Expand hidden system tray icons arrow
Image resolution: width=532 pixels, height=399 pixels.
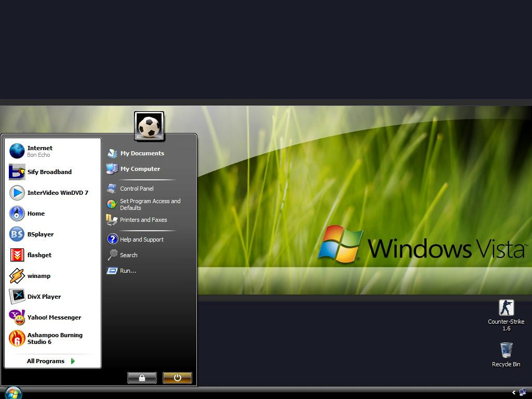[x=514, y=393]
